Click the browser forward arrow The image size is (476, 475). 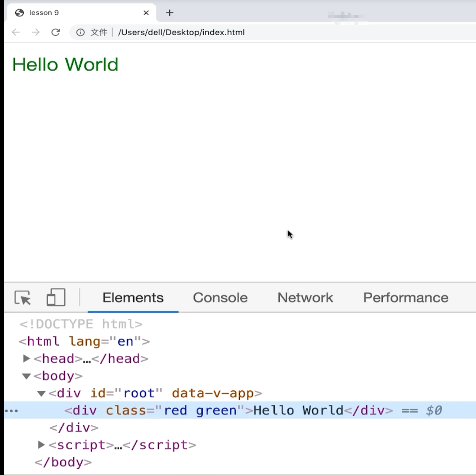[36, 32]
